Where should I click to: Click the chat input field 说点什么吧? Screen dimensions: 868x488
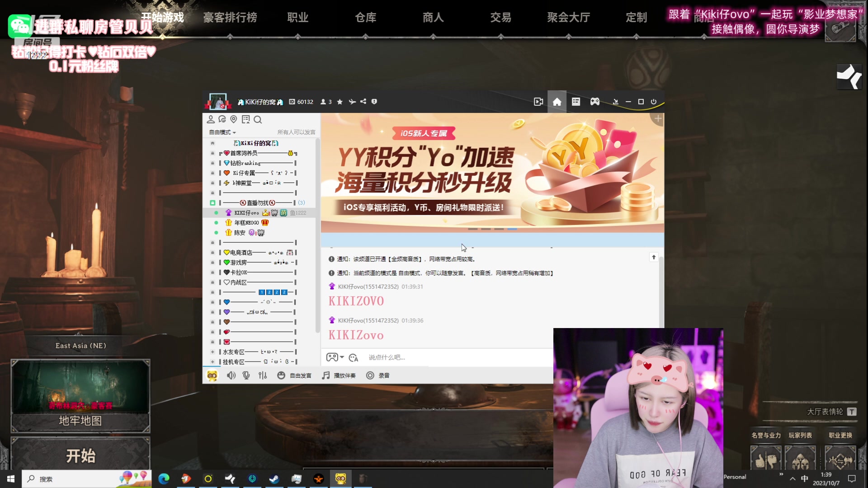click(459, 357)
